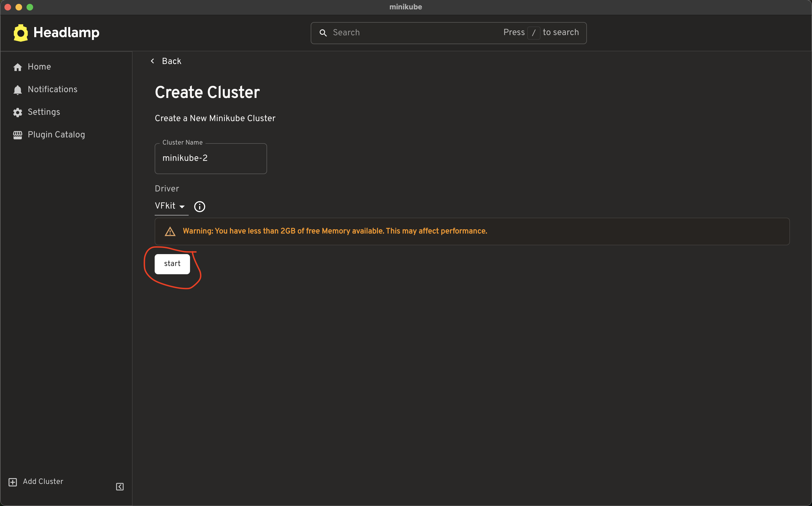Click the back chevron arrow near the Back label
Image resolution: width=812 pixels, height=506 pixels.
click(152, 61)
